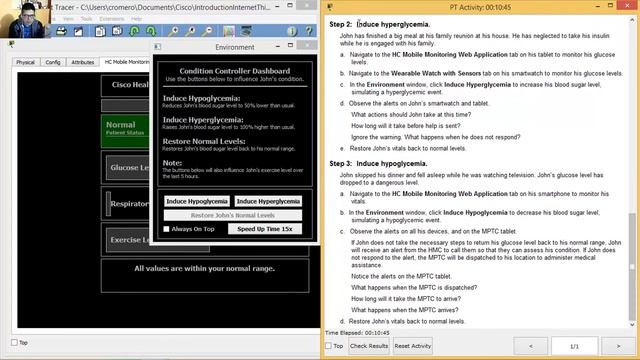The width and height of the screenshot is (640, 360).
Task: Click the 'Step 3: Induce hypoglycemia.' heading
Action: 378,164
